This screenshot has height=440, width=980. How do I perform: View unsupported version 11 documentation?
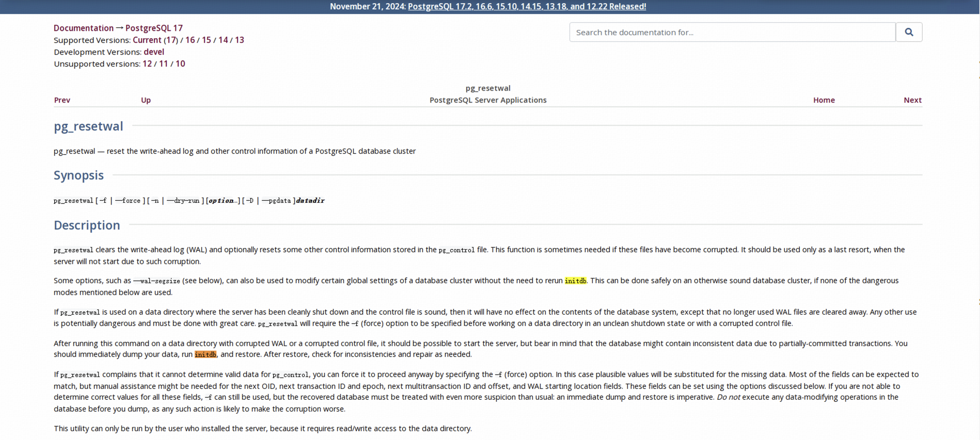click(x=164, y=63)
